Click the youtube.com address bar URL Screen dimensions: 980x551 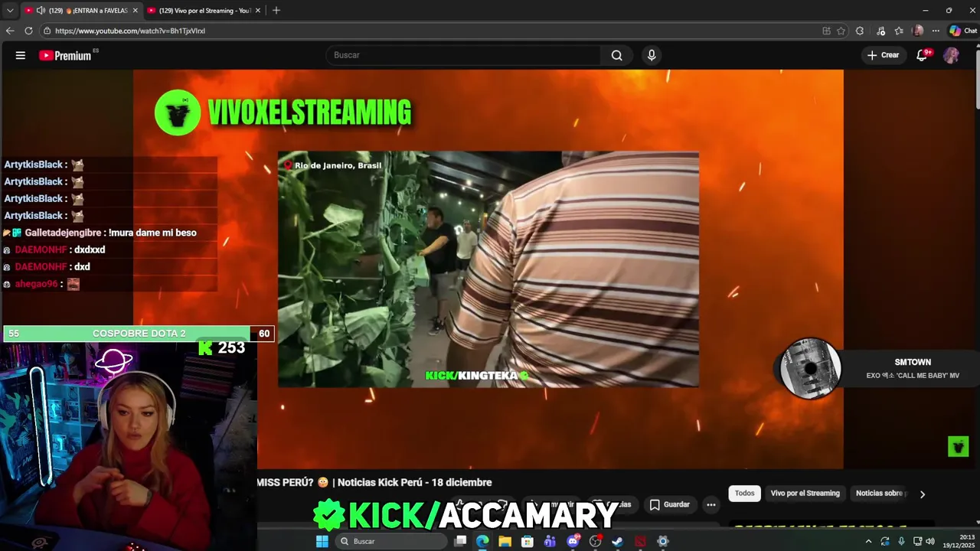coord(130,31)
